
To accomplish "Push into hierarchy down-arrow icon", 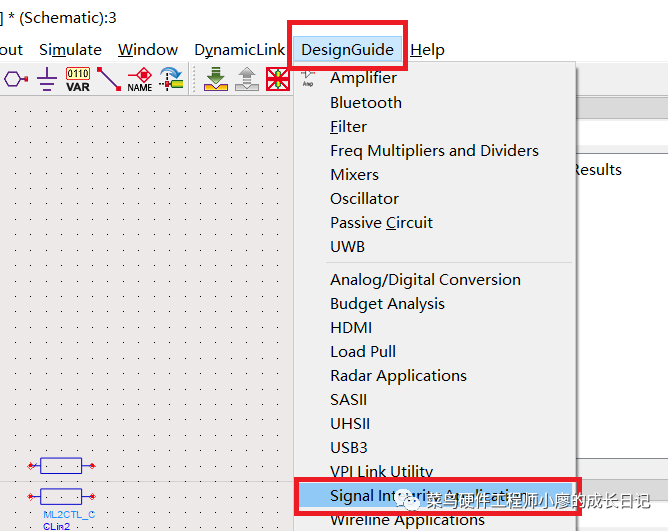I will (x=216, y=79).
